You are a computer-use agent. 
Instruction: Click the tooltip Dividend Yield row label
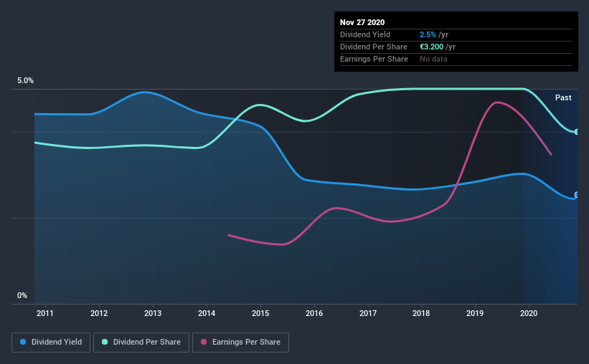pos(365,34)
